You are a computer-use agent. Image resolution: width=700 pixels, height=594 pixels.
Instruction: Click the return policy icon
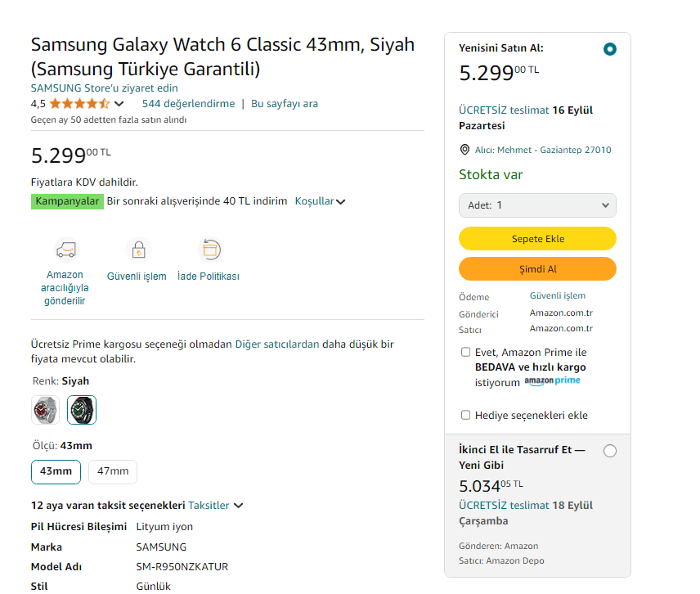[x=209, y=250]
